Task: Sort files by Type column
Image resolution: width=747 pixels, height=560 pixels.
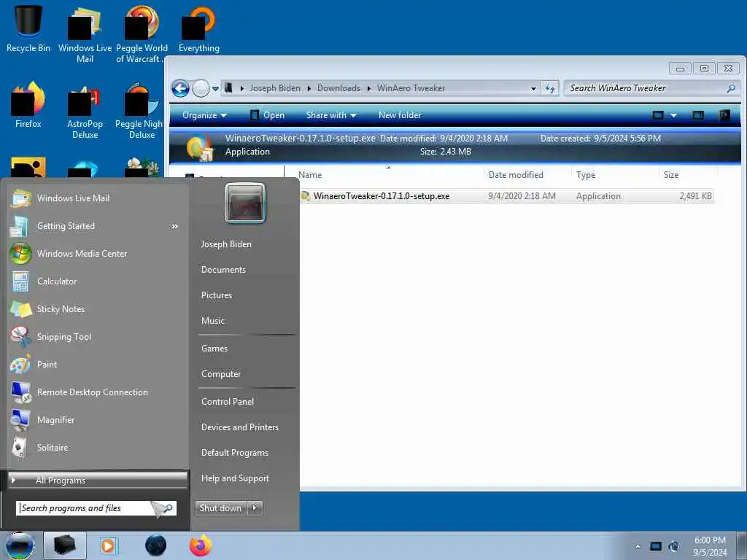Action: tap(615, 175)
